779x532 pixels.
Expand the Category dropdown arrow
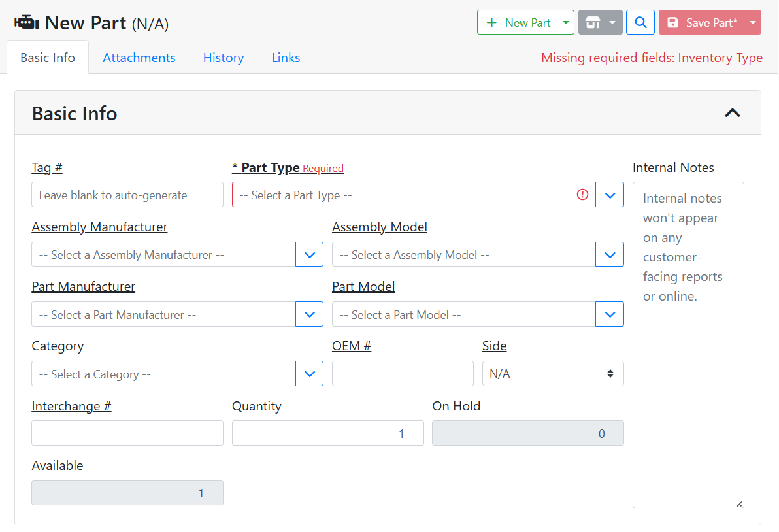pyautogui.click(x=309, y=374)
